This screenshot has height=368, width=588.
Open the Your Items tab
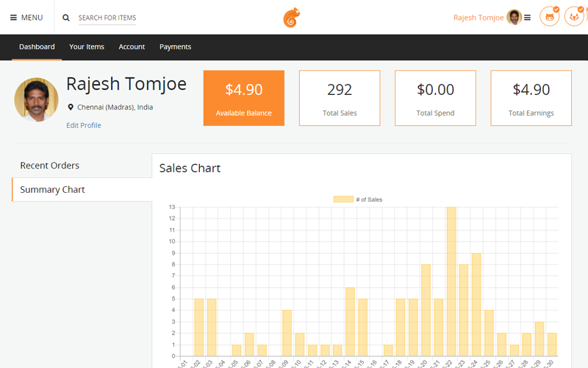pos(87,47)
